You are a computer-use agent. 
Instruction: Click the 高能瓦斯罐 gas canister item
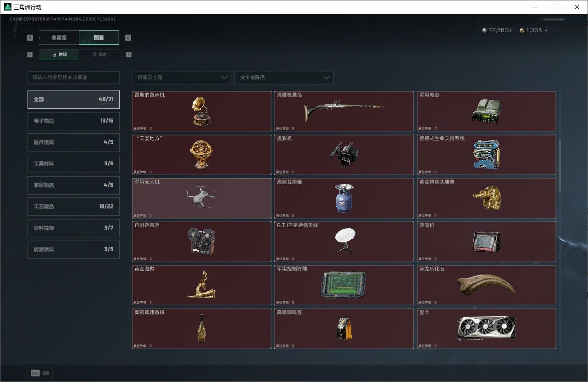[344, 198]
